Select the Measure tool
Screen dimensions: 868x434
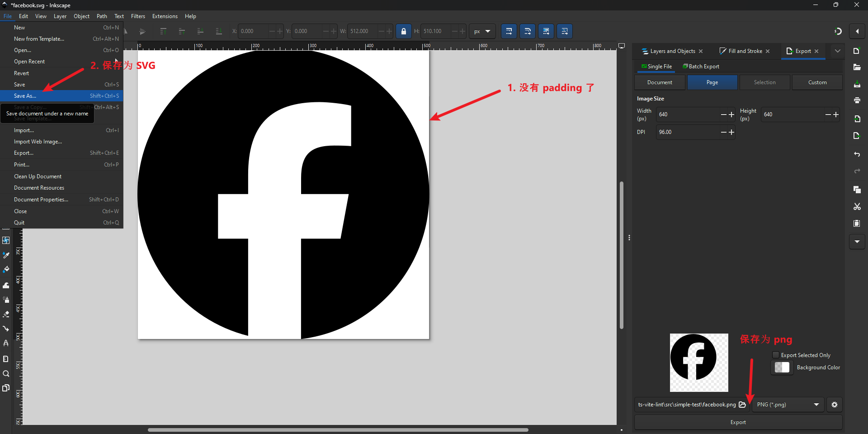pos(6,359)
